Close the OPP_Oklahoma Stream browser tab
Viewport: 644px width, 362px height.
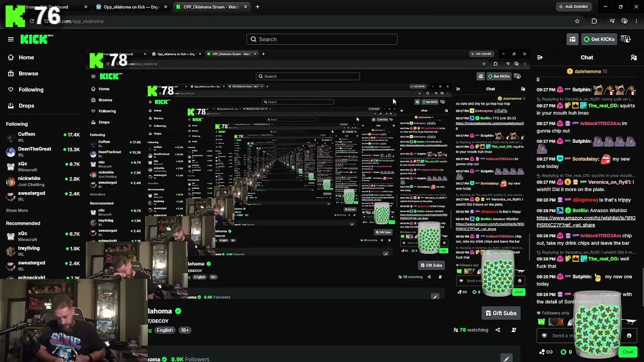pyautogui.click(x=246, y=7)
